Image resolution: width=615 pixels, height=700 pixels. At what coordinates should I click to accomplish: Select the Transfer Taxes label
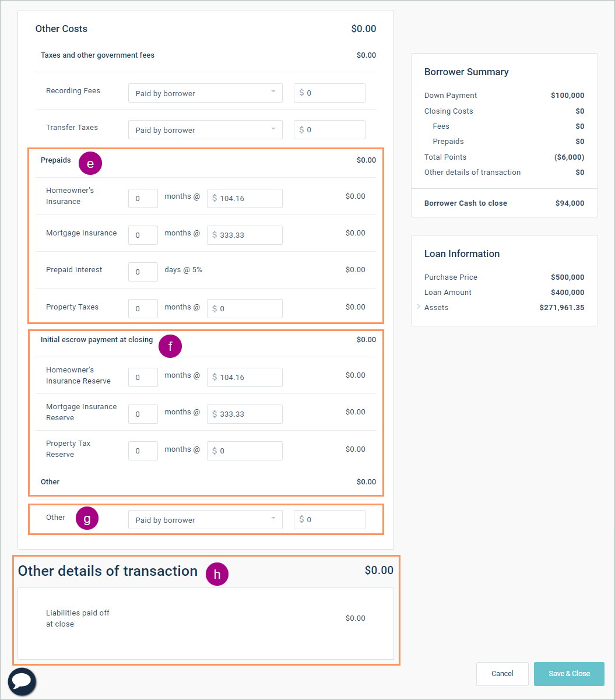[72, 128]
